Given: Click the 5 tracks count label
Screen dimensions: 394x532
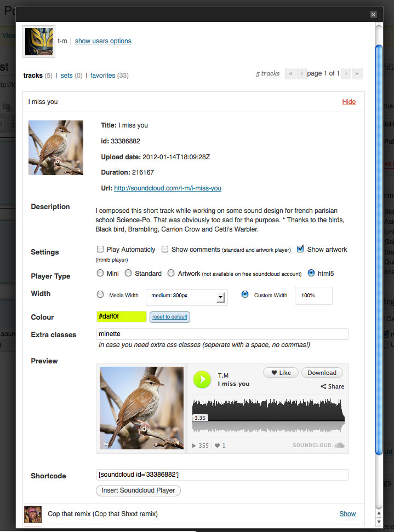Looking at the screenshot, I should [x=267, y=74].
